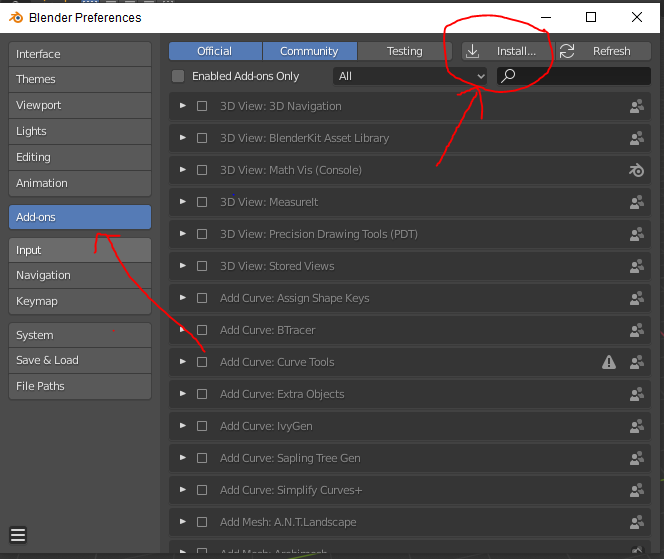664x559 pixels.
Task: Click community icon on Extra Objects row
Action: click(636, 394)
